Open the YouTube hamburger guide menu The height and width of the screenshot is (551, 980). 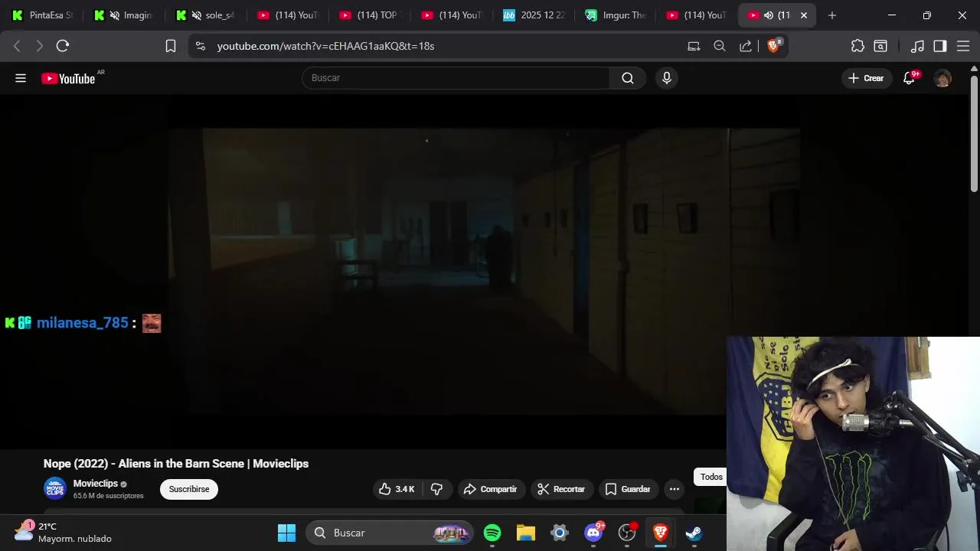(21, 78)
